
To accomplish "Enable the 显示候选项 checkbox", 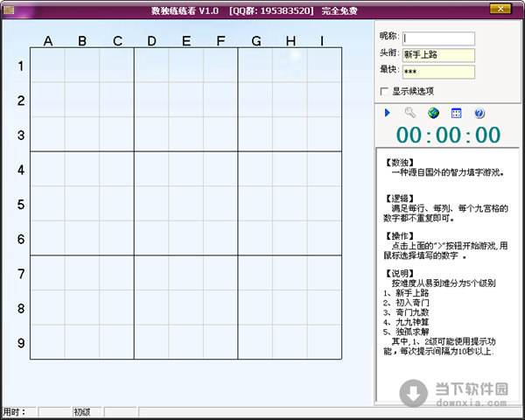I will 385,91.
